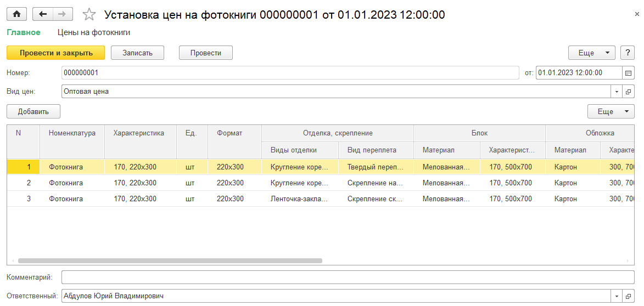This screenshot has height=306, width=644.
Task: Open the Ответственный item form icon
Action: click(x=628, y=296)
